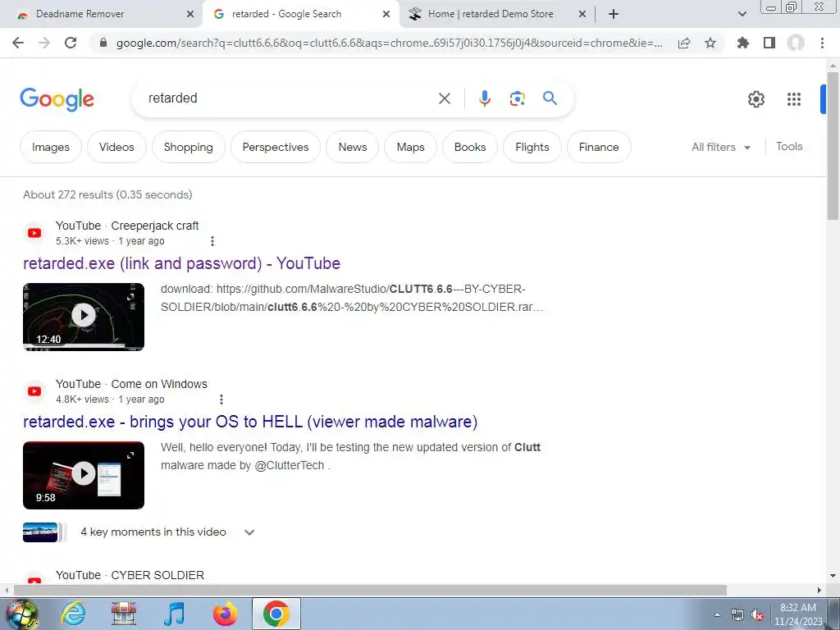Click the scroll down arrow
The width and height of the screenshot is (840, 630).
click(x=833, y=577)
